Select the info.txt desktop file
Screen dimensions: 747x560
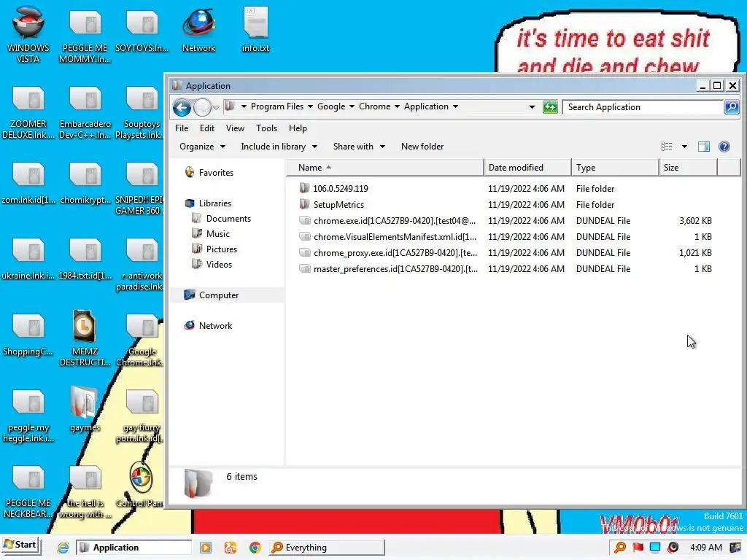[x=255, y=29]
